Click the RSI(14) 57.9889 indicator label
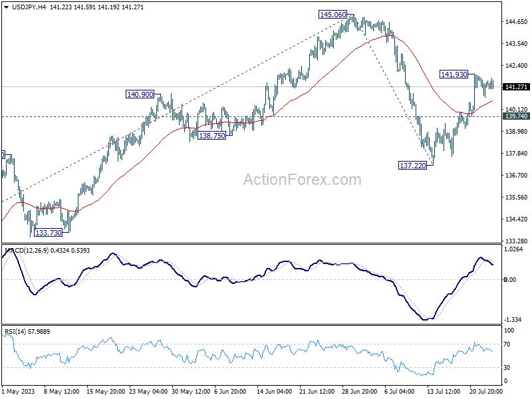532x399 pixels. click(x=27, y=331)
